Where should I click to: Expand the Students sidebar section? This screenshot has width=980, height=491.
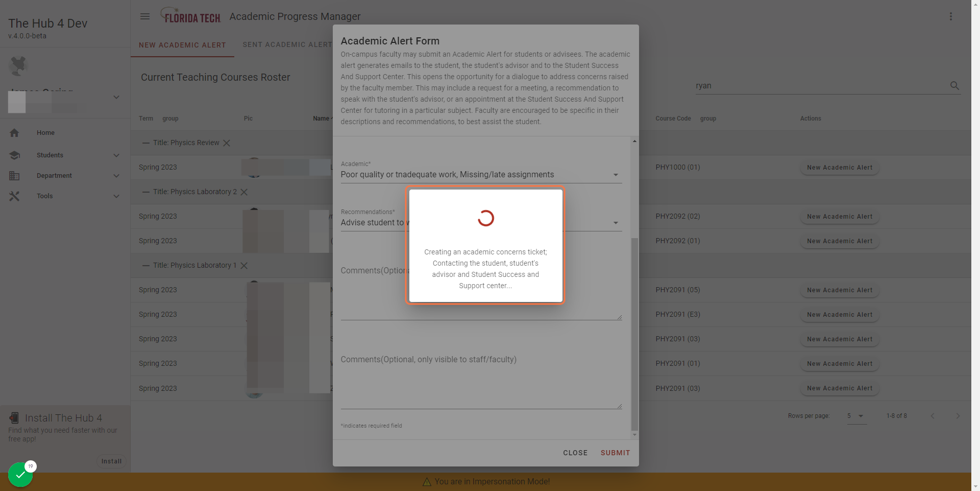click(x=116, y=155)
